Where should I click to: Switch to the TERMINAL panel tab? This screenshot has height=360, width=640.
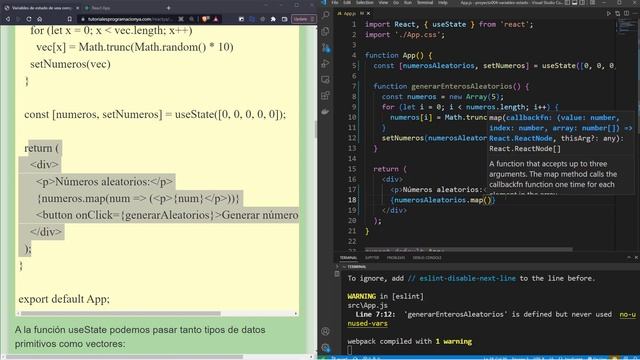[348, 258]
